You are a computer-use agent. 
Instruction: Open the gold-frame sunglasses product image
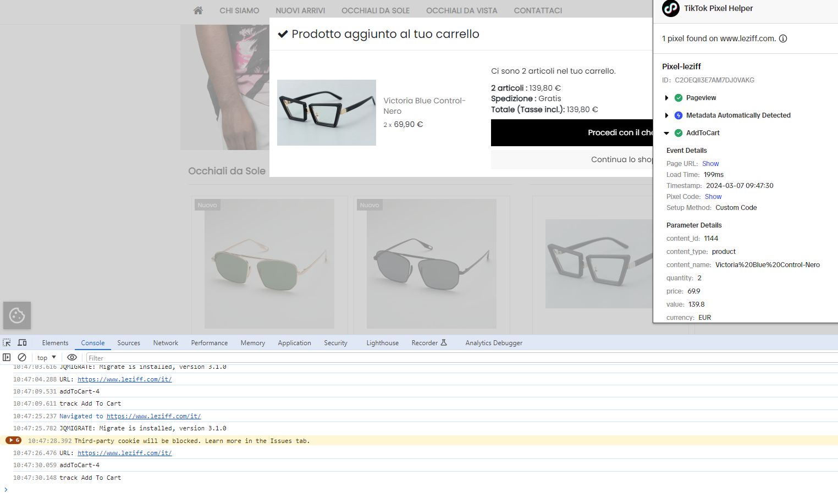269,264
